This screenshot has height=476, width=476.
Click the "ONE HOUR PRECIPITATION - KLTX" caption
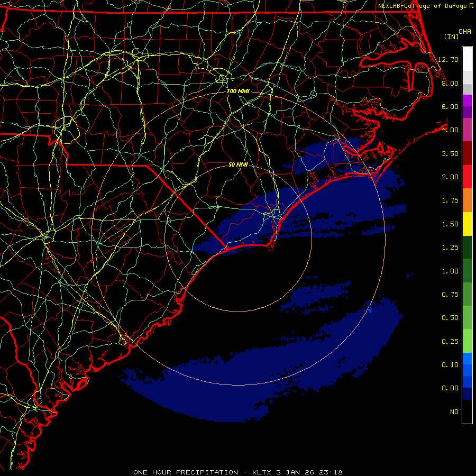pos(204,472)
